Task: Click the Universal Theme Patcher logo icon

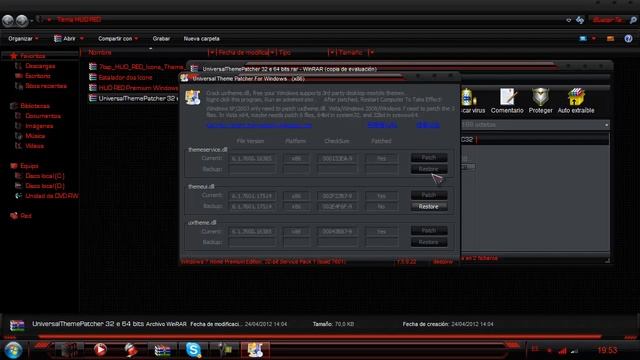Action: coord(192,97)
